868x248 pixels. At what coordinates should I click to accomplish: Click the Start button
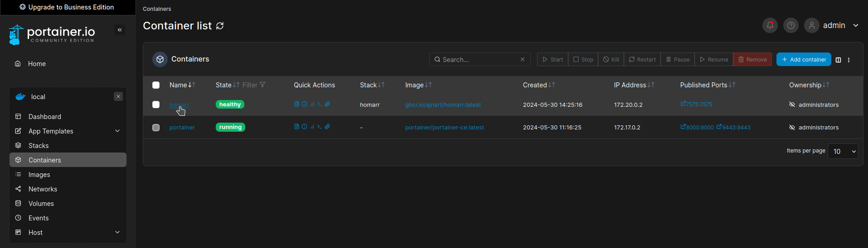(x=553, y=59)
